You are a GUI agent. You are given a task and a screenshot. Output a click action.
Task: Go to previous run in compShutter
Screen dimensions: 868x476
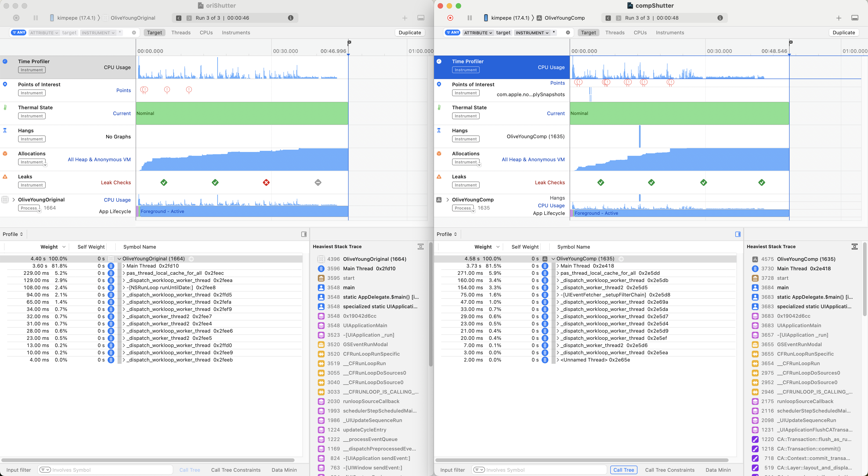tap(608, 18)
